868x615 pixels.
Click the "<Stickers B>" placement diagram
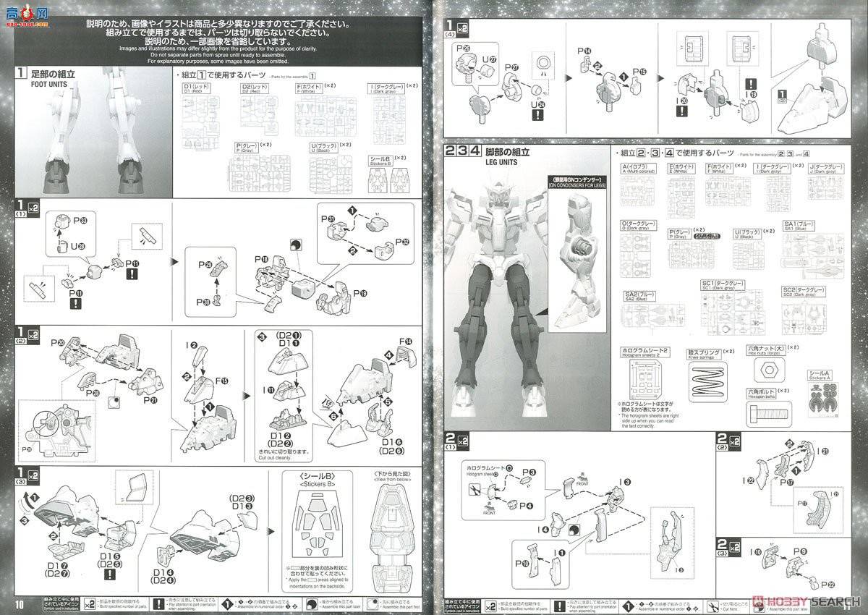(x=318, y=523)
